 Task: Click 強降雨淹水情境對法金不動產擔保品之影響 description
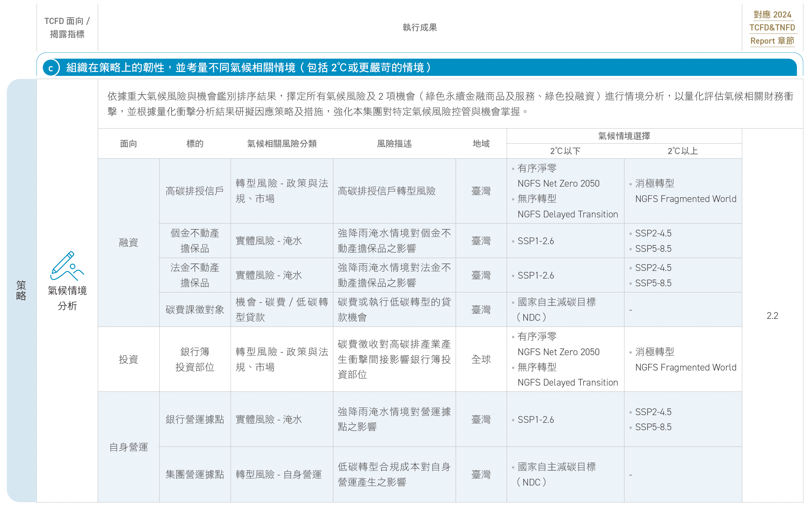point(394,275)
